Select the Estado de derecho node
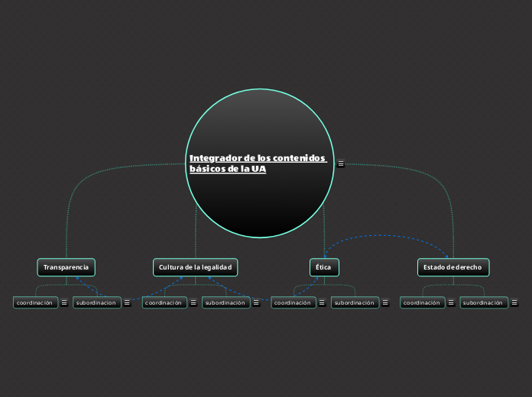 click(x=453, y=267)
